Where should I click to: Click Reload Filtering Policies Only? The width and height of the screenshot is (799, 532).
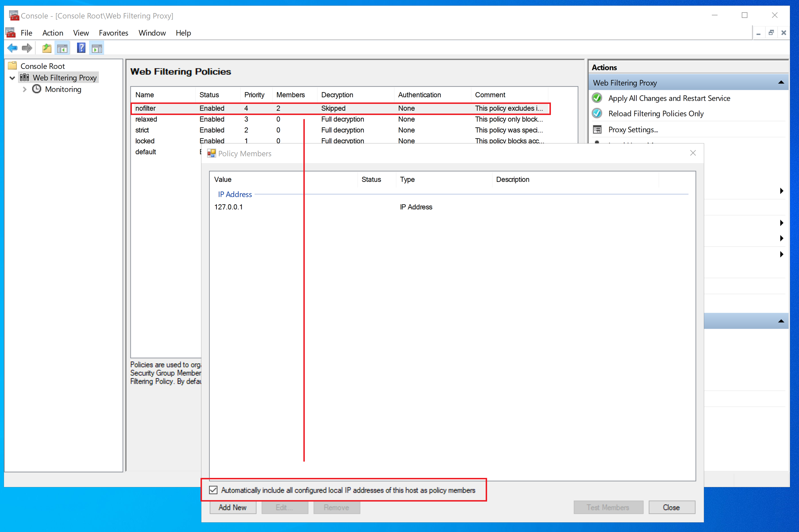(656, 113)
